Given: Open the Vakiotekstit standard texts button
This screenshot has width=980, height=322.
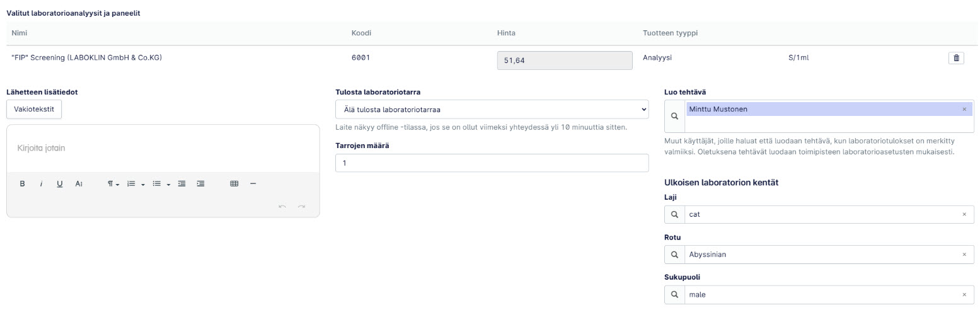Looking at the screenshot, I should click(34, 109).
